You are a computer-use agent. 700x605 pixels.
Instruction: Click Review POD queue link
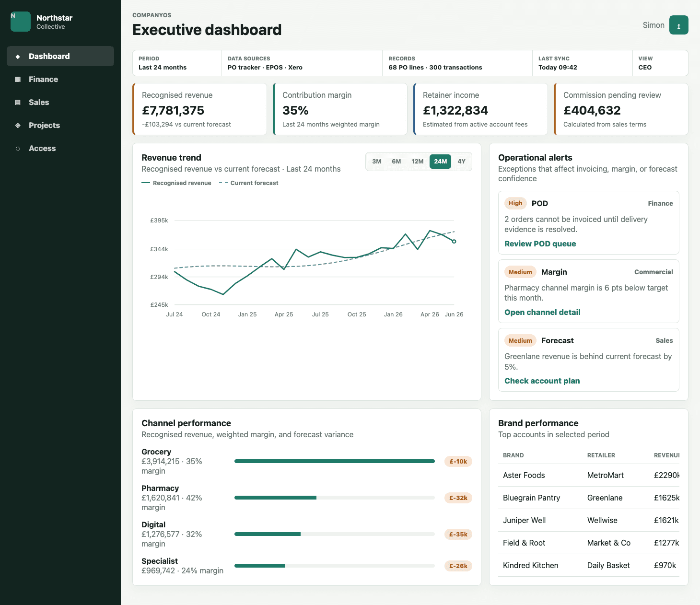(x=540, y=244)
